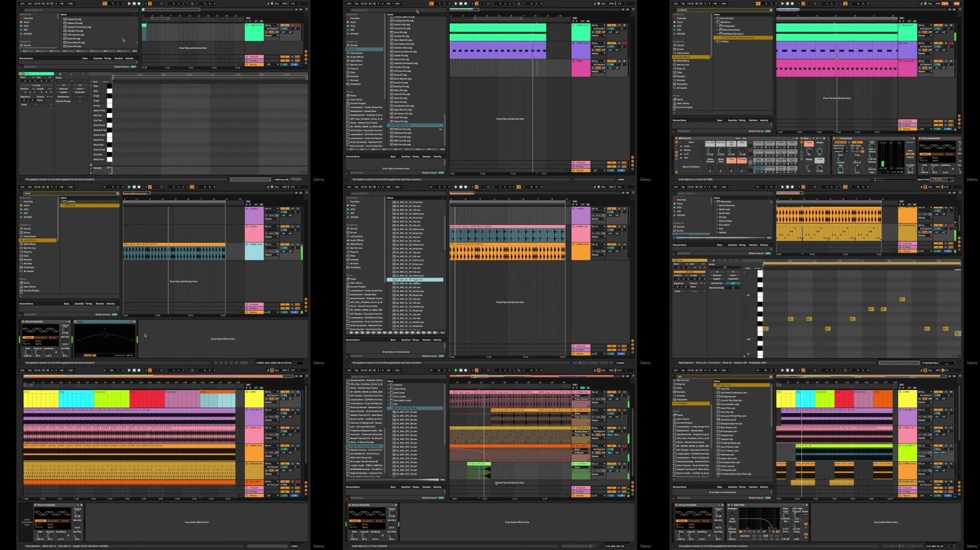Expand the "Drive & Color" browser folder
Image resolution: width=980 pixels, height=550 pixels.
[x=715, y=18]
